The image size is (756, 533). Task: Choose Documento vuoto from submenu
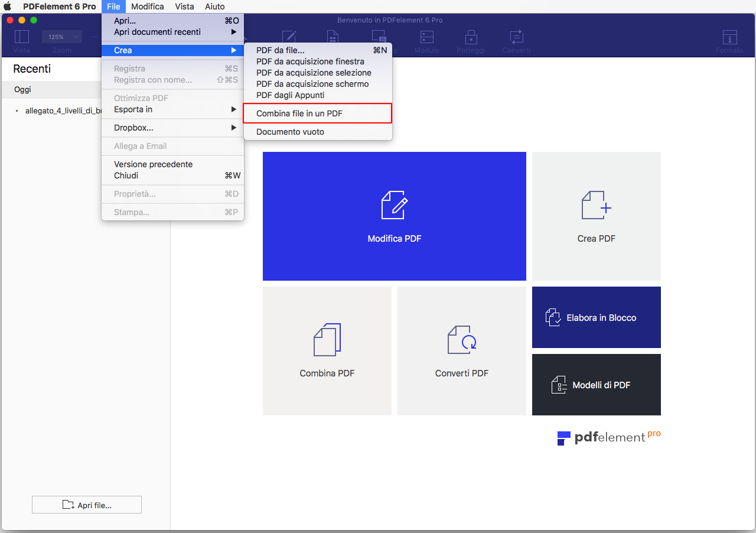tap(318, 132)
